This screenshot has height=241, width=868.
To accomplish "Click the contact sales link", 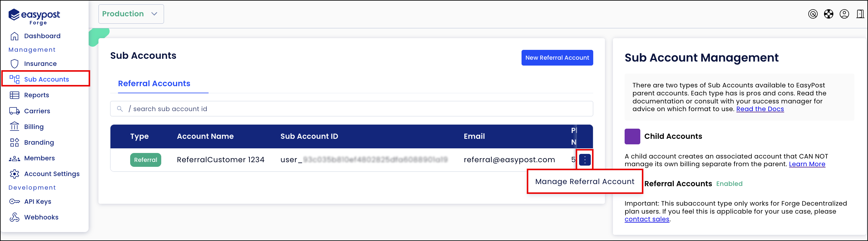I will point(647,219).
